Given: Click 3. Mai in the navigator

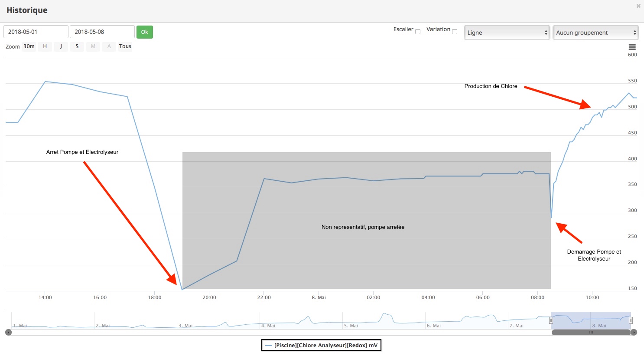Looking at the screenshot, I should 185,326.
